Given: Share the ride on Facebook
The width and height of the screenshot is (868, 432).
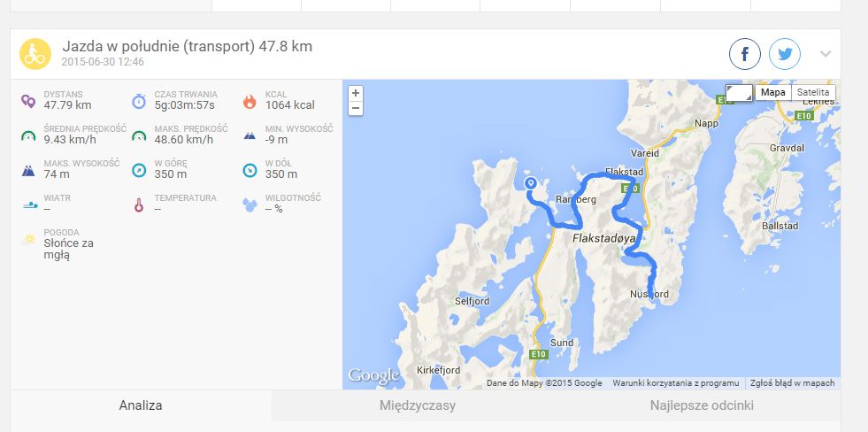Looking at the screenshot, I should [744, 54].
